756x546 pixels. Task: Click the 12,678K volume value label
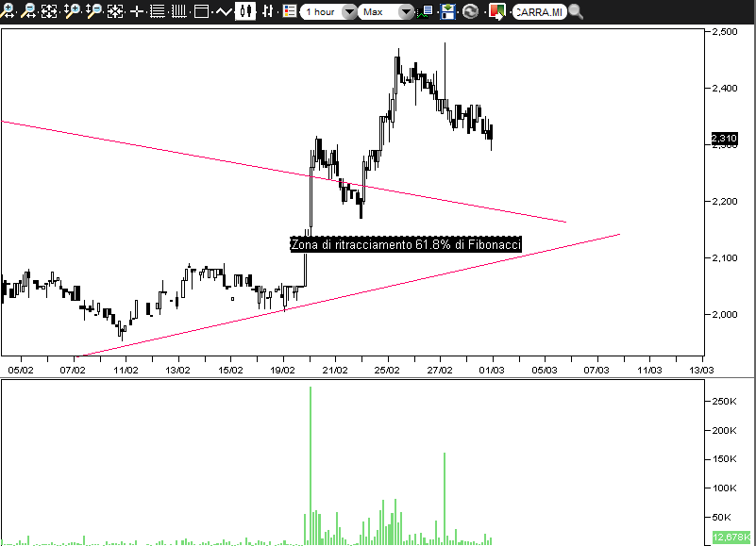coord(731,537)
